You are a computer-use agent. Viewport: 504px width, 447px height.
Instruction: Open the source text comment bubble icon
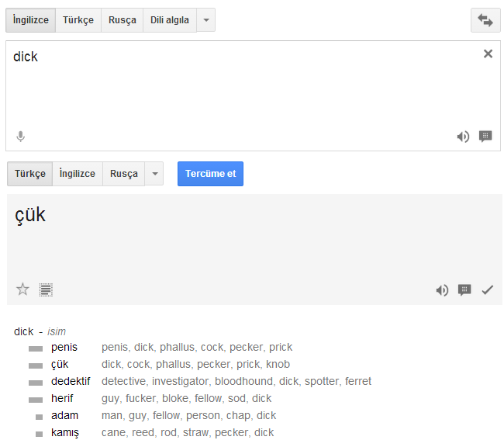click(x=485, y=137)
